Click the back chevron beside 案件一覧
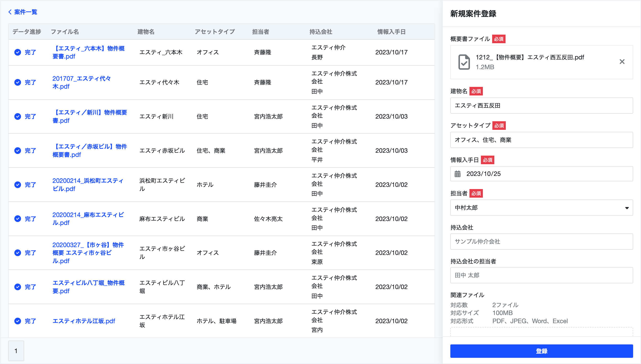641x364 pixels. 10,12
